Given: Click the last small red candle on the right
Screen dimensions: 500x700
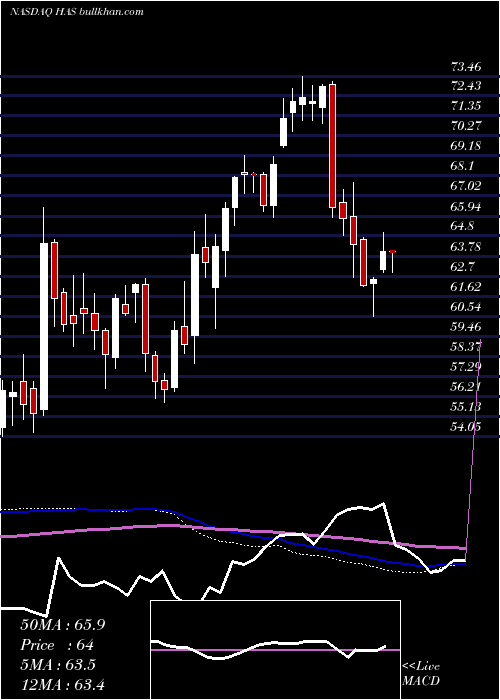Looking at the screenshot, I should coord(392,252).
